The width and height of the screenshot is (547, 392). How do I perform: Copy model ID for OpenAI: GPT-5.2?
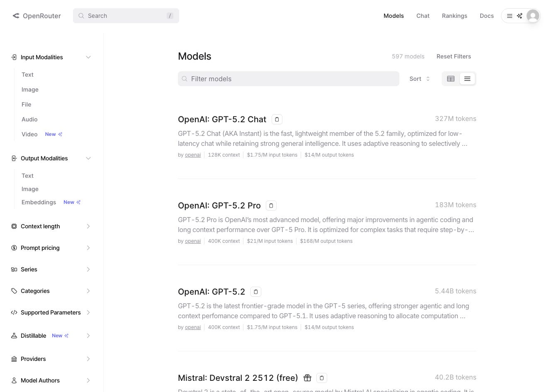tap(256, 292)
